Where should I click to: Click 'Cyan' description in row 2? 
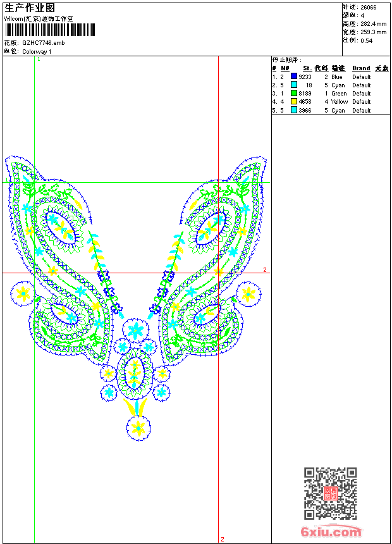338,85
